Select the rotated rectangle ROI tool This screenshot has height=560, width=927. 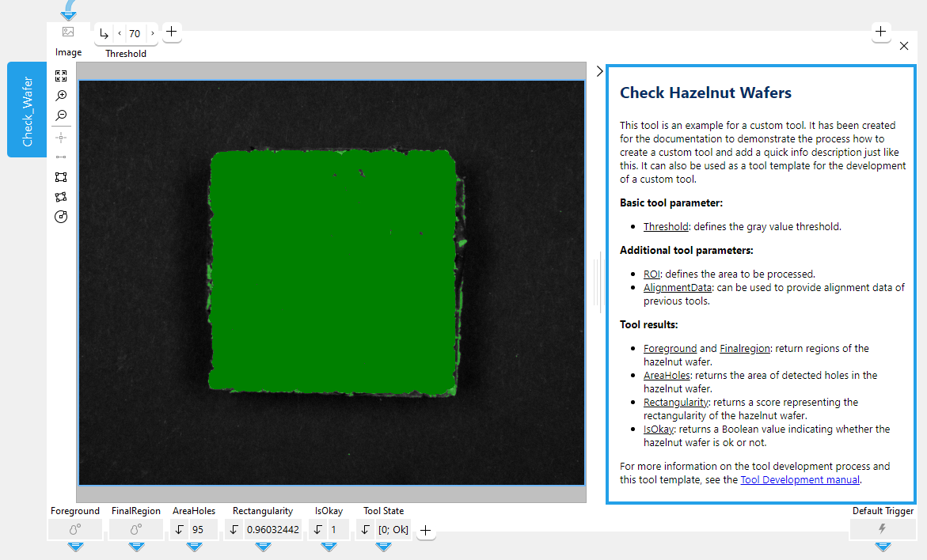pyautogui.click(x=61, y=197)
